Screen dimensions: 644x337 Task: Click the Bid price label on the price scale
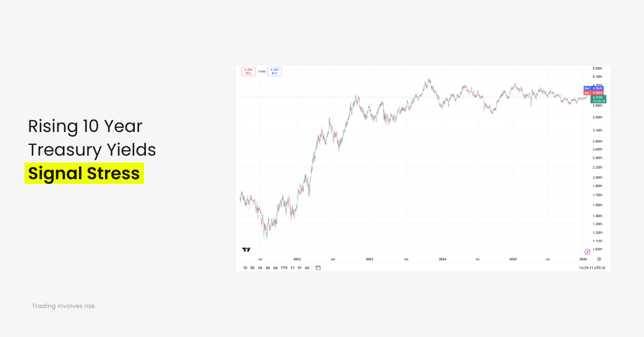tap(592, 88)
